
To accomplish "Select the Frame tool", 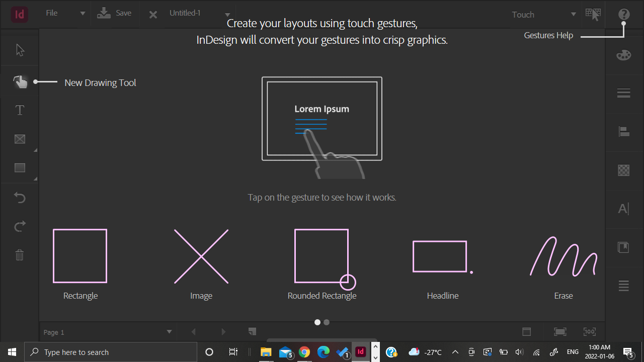I will (19, 139).
